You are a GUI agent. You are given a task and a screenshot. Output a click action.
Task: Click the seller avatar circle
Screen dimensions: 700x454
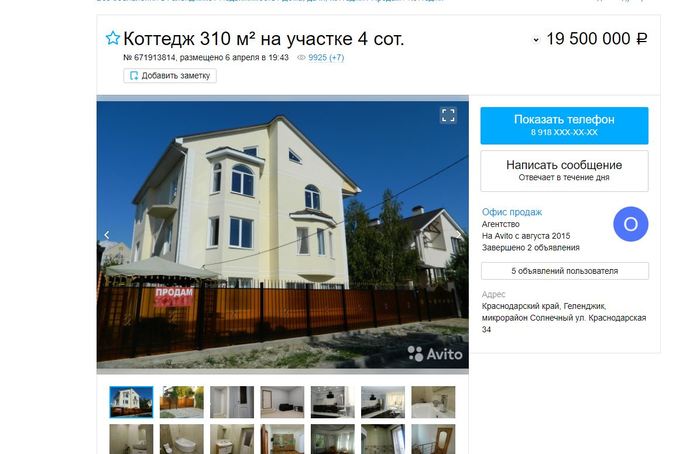[630, 224]
